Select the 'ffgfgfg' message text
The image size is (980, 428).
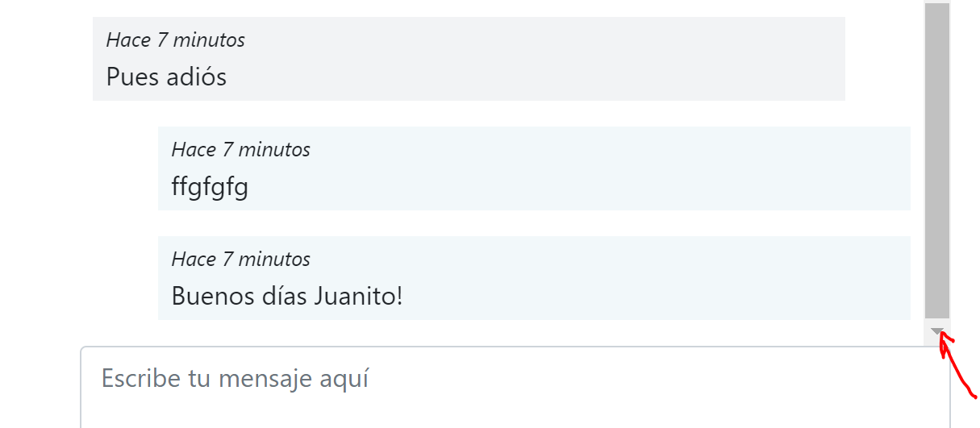coord(210,188)
